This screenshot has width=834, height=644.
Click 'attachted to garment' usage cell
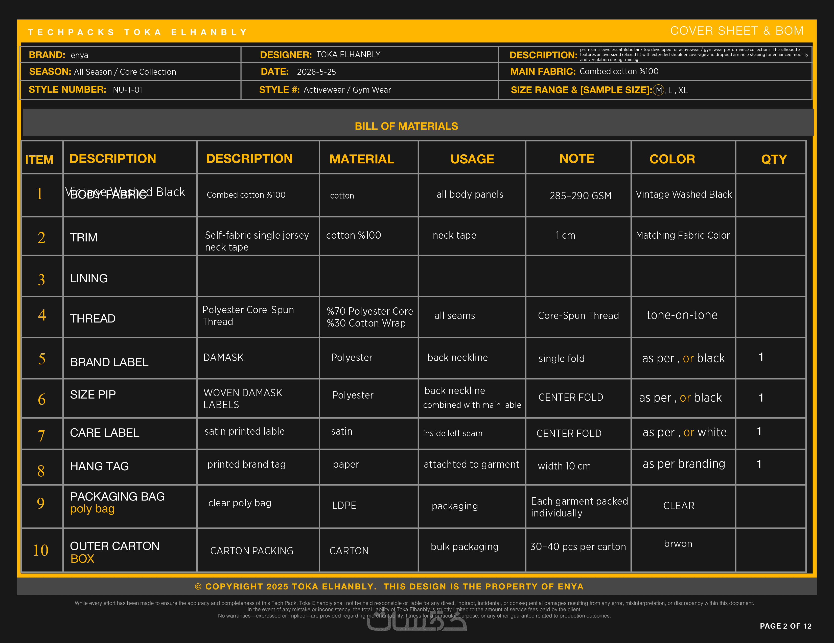pyautogui.click(x=471, y=464)
